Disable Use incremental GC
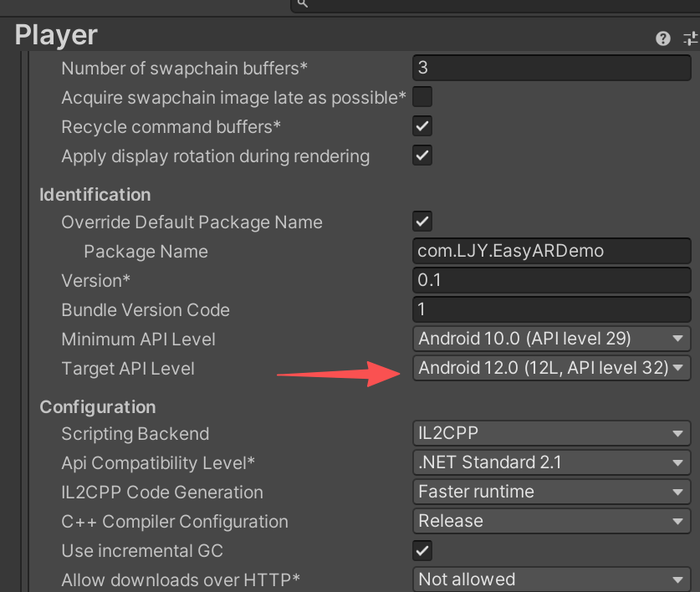700x592 pixels. pos(422,550)
